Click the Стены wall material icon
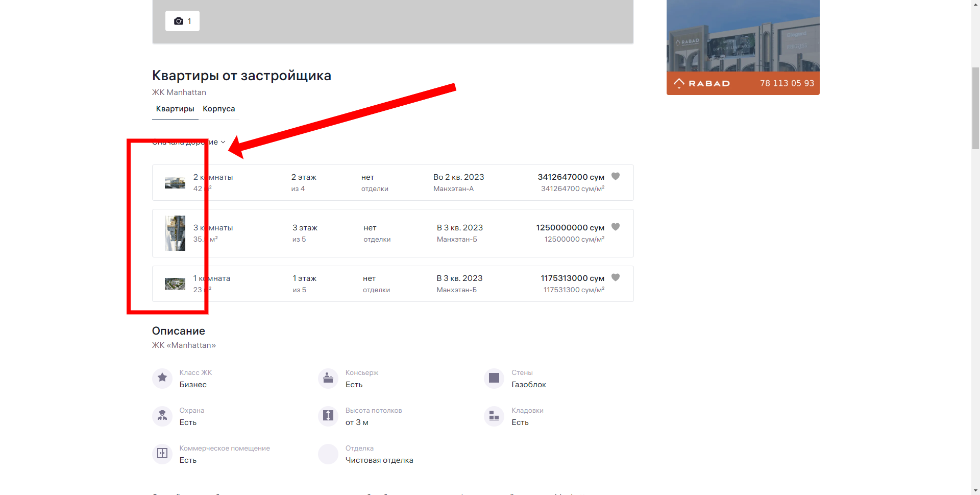Image resolution: width=980 pixels, height=495 pixels. click(x=494, y=379)
